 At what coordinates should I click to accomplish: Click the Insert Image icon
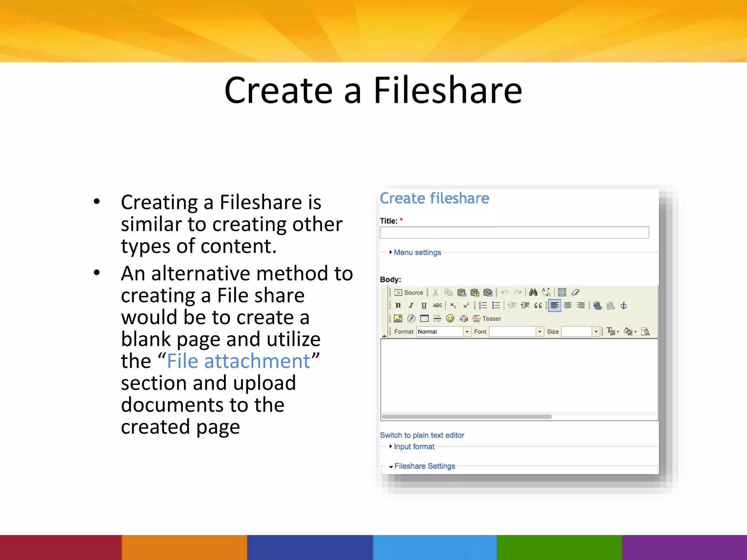pyautogui.click(x=398, y=319)
